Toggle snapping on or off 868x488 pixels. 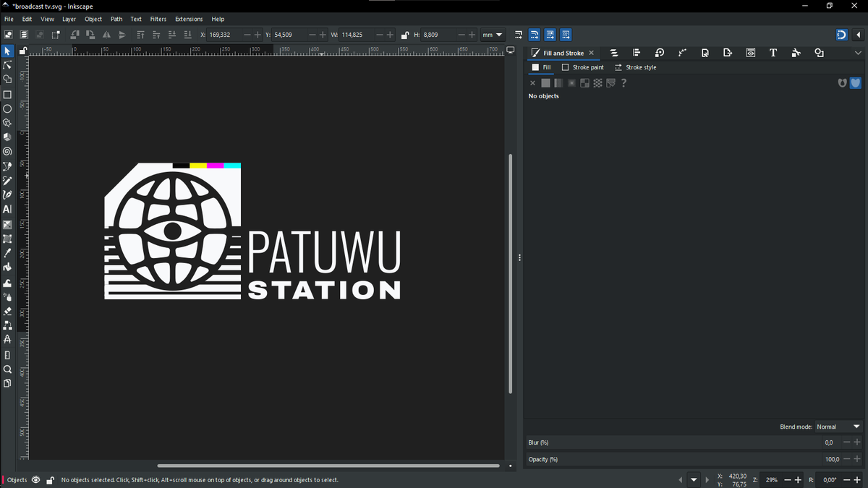[841, 35]
